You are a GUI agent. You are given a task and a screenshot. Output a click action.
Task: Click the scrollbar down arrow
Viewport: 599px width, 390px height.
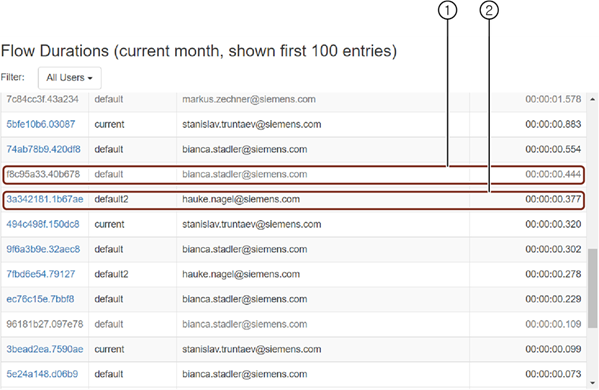pos(593,383)
